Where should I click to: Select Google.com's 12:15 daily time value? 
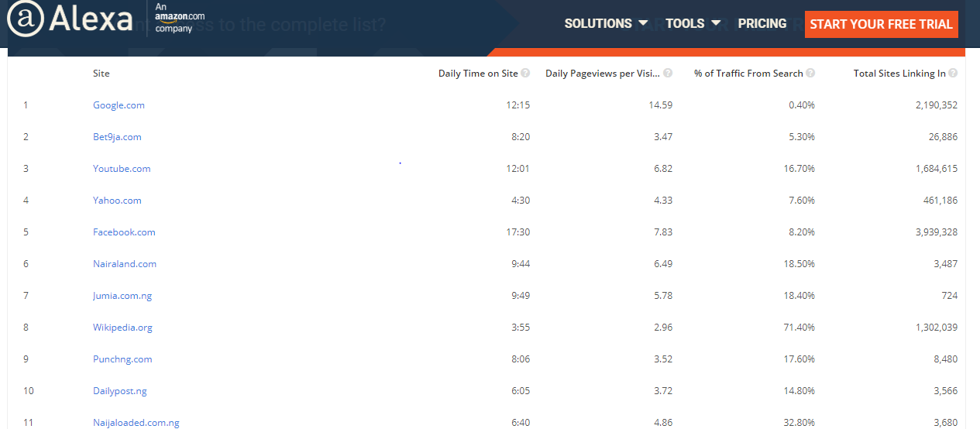point(518,105)
